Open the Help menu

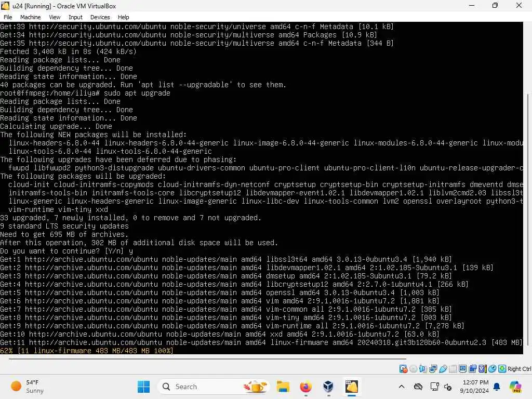click(x=123, y=17)
